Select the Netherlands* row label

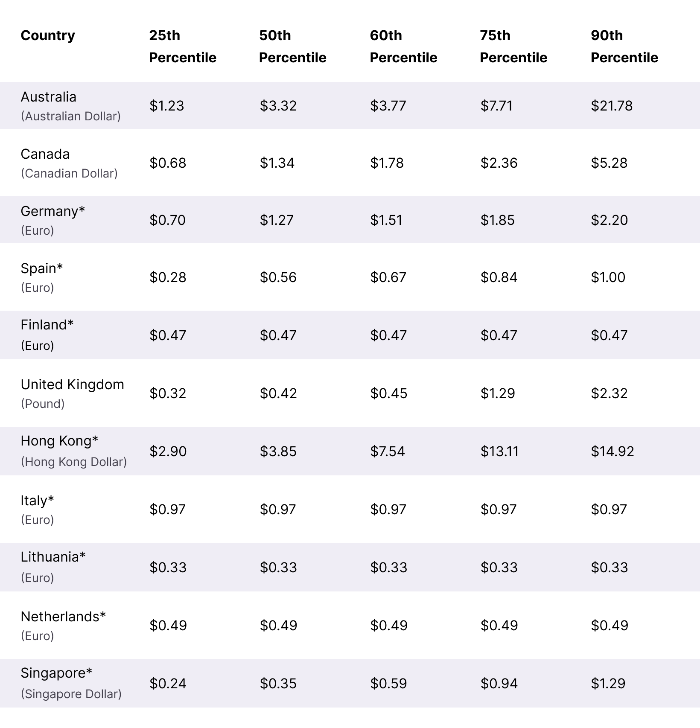(x=63, y=617)
